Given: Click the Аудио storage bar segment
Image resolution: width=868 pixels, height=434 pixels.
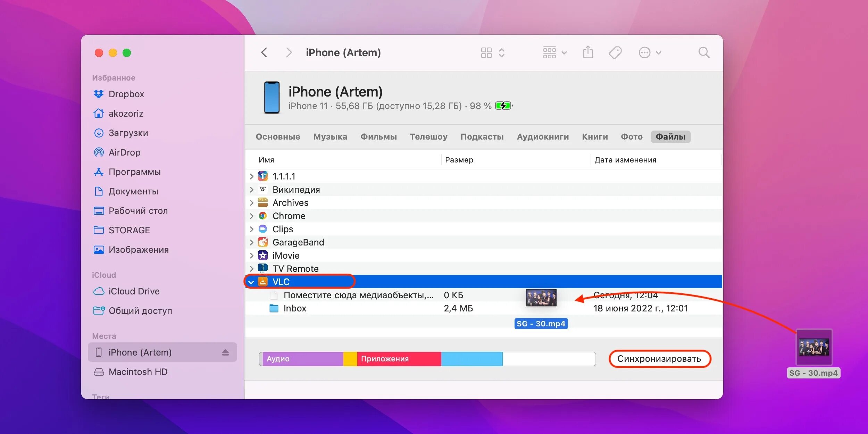Looking at the screenshot, I should click(302, 359).
